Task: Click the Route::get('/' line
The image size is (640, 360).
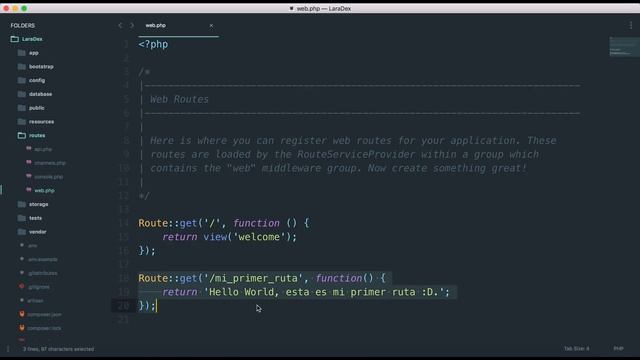Action: pyautogui.click(x=224, y=223)
